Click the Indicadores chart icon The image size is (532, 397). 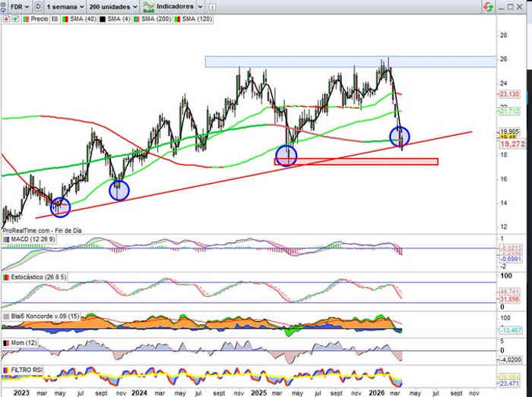148,6
